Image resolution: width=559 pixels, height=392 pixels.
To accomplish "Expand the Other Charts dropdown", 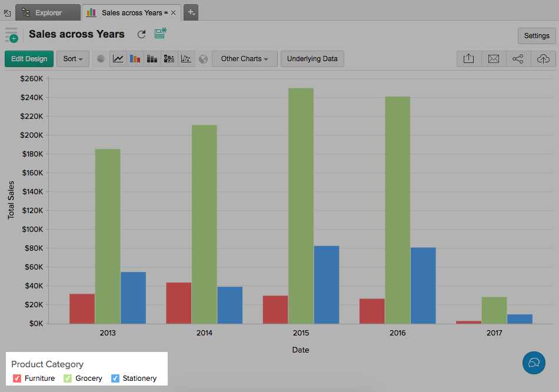I will [x=244, y=59].
